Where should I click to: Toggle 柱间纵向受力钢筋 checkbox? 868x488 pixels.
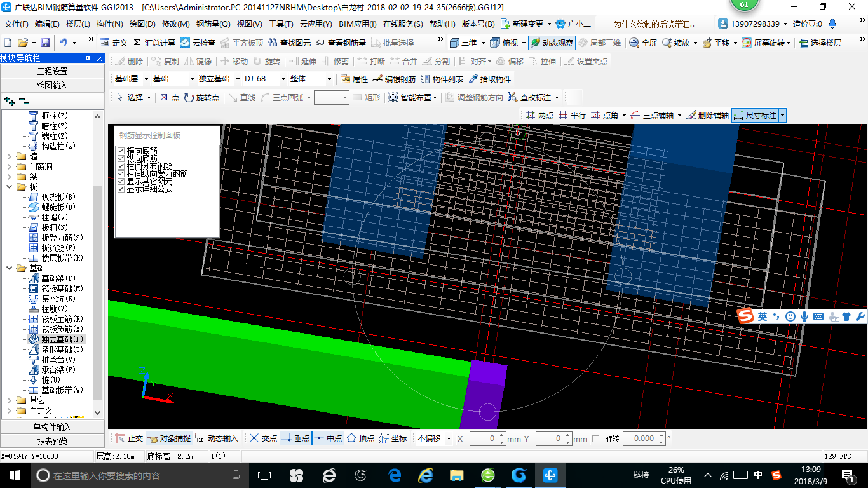coord(121,173)
